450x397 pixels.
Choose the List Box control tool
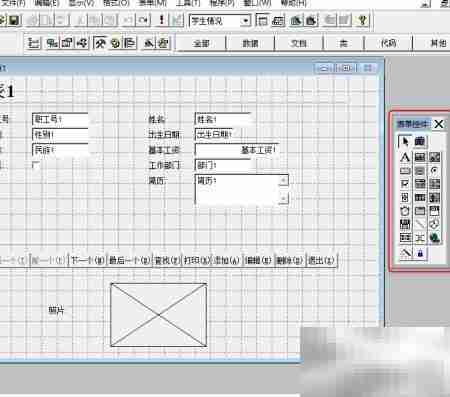434,184
